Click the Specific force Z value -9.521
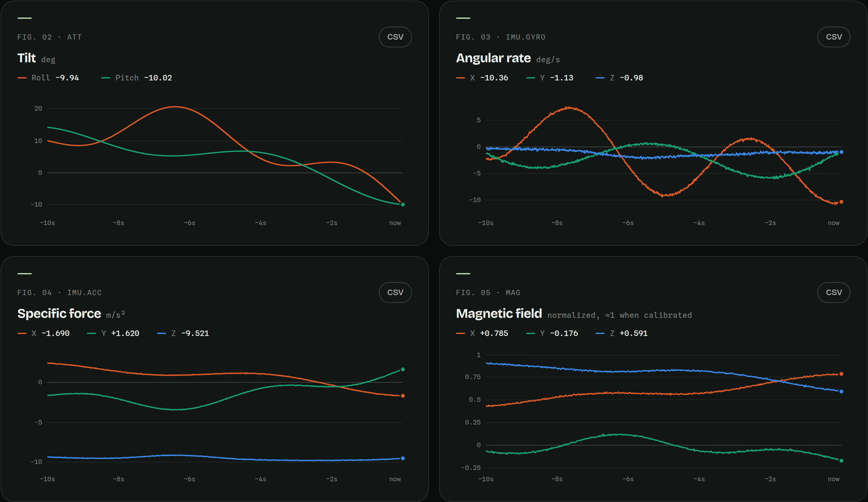868x502 pixels. (x=195, y=333)
